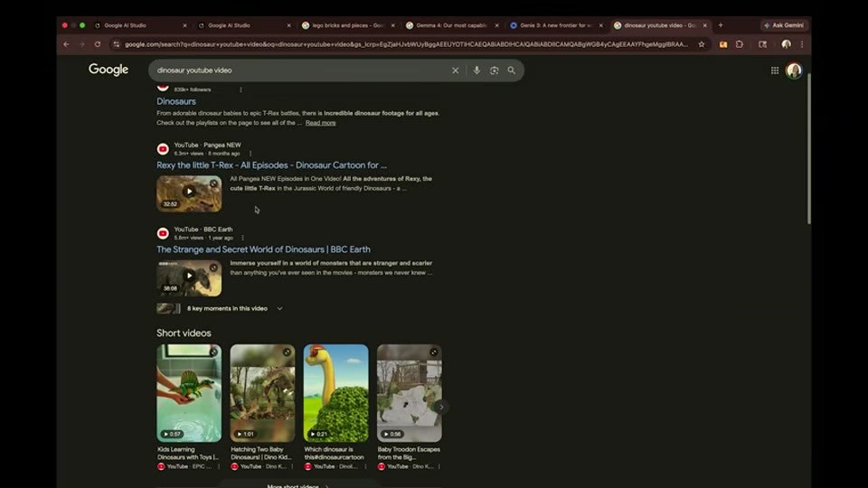Click the 'YouTube · Pangea NEW' source text
Image resolution: width=868 pixels, height=488 pixels.
point(207,145)
